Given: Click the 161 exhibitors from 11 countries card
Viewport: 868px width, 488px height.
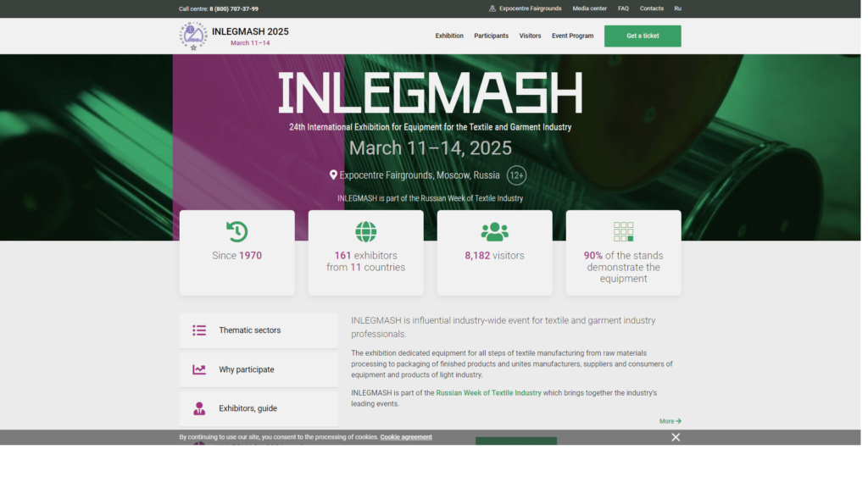Looking at the screenshot, I should pyautogui.click(x=366, y=252).
